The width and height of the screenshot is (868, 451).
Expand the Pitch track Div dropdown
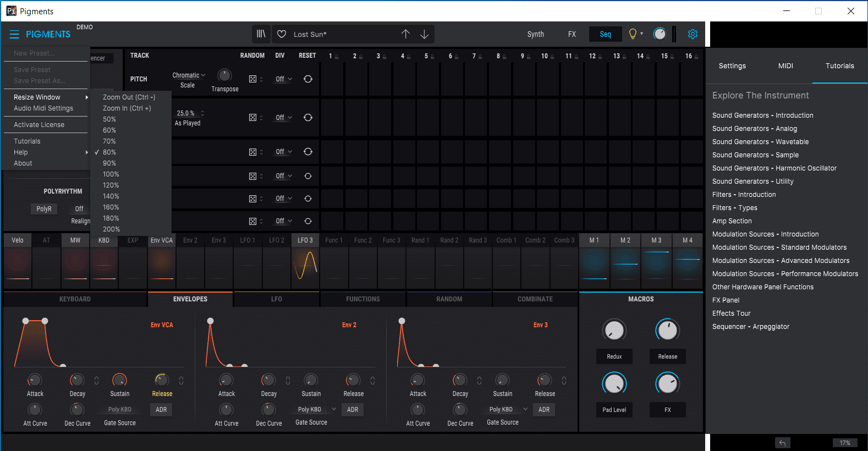coord(283,79)
